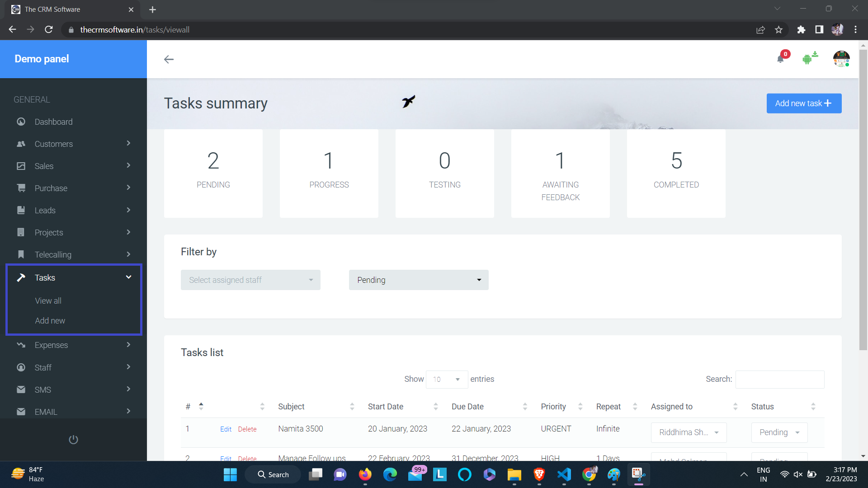Click the power logout icon in sidebar
The height and width of the screenshot is (488, 868).
click(73, 439)
